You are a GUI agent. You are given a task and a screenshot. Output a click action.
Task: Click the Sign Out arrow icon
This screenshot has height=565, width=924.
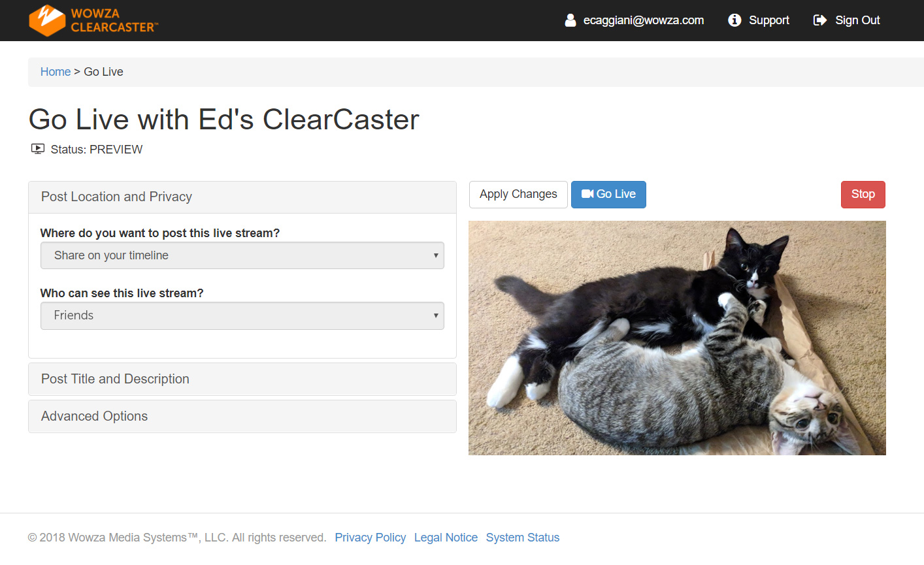819,20
